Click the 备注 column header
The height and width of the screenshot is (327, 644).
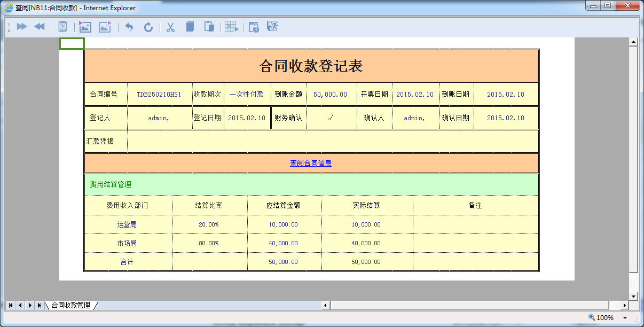pos(475,205)
